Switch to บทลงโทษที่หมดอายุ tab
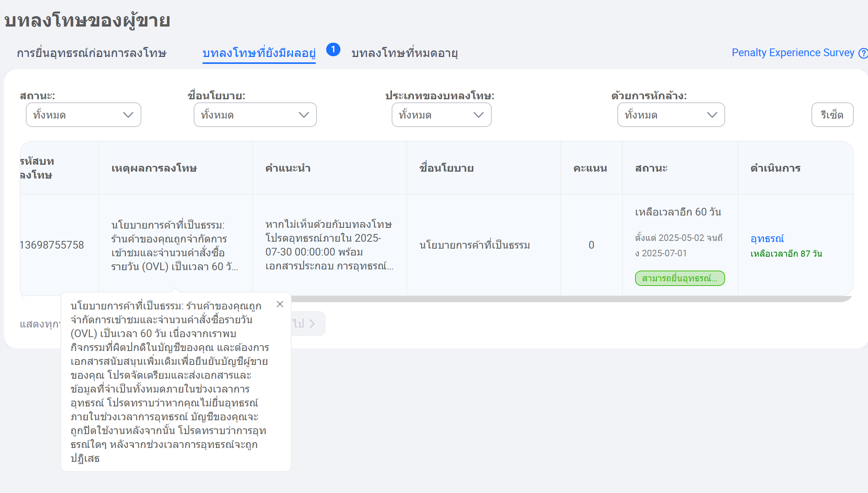868x493 pixels. [x=404, y=53]
